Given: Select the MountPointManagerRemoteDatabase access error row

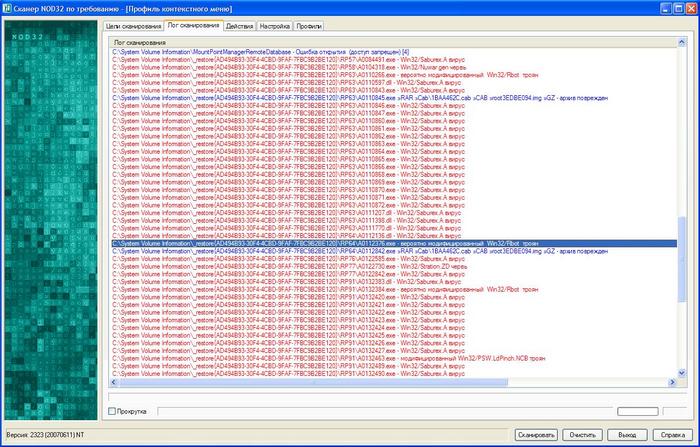Looking at the screenshot, I should (x=394, y=52).
